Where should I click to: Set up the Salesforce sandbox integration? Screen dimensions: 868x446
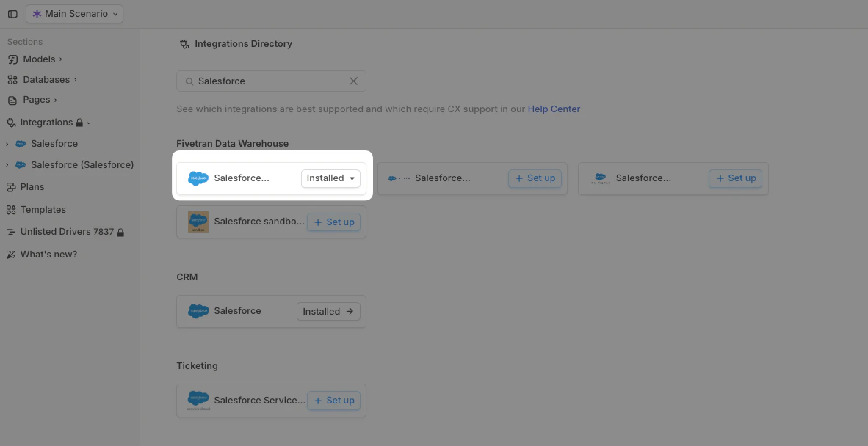(334, 222)
